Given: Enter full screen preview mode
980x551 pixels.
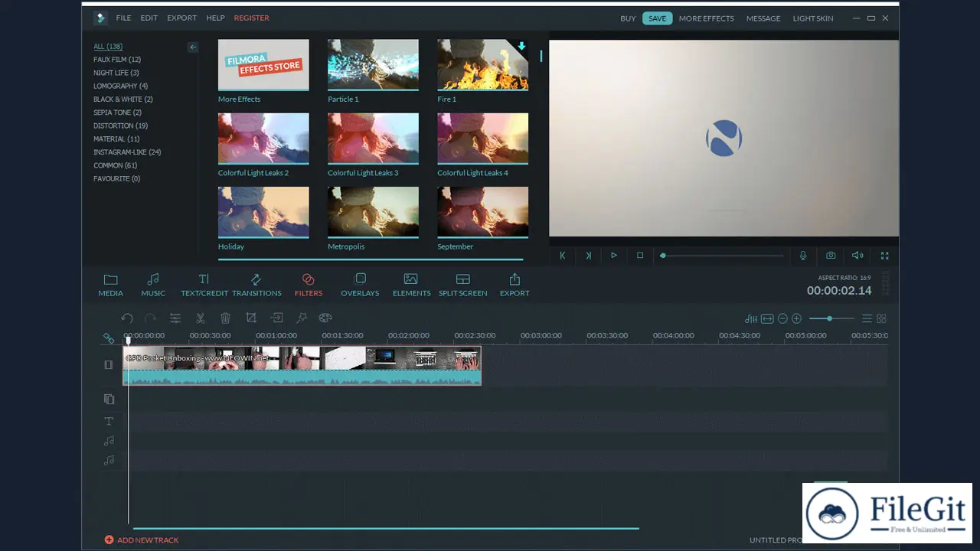Looking at the screenshot, I should [x=884, y=256].
